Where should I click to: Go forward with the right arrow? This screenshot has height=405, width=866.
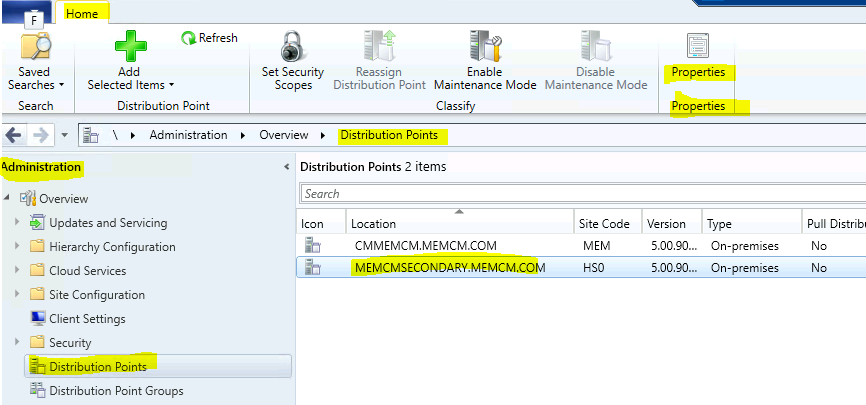click(x=41, y=135)
